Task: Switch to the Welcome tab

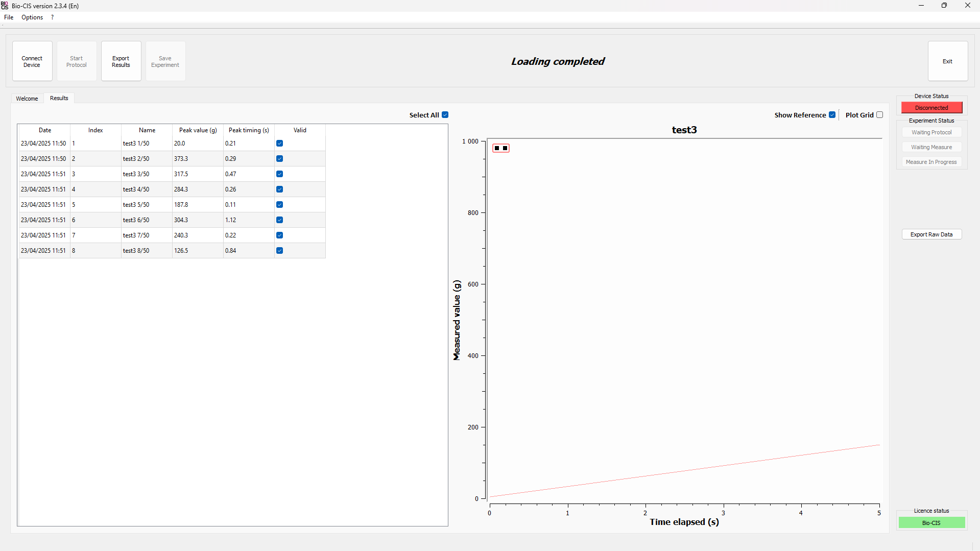Action: pos(27,99)
